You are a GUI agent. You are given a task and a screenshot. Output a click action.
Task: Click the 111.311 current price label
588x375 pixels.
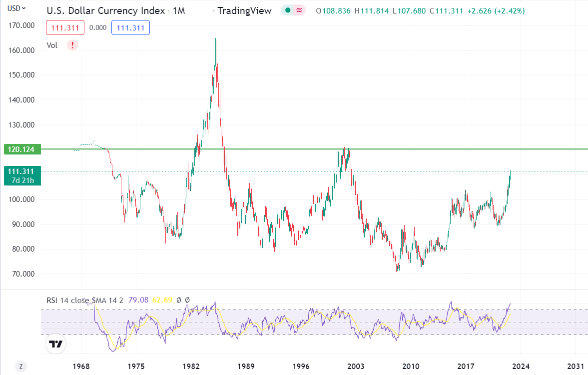click(x=22, y=175)
